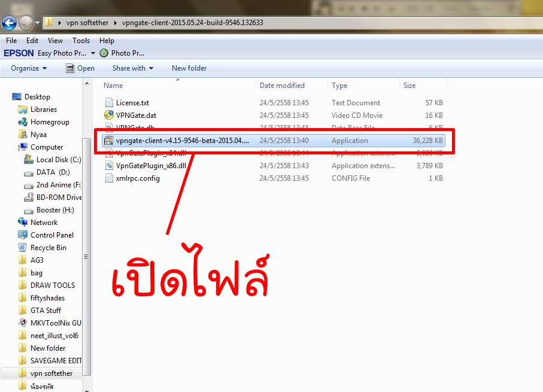Expand the EPSON Easy Photo Print dropdown arrow
The image size is (543, 392).
(x=93, y=53)
